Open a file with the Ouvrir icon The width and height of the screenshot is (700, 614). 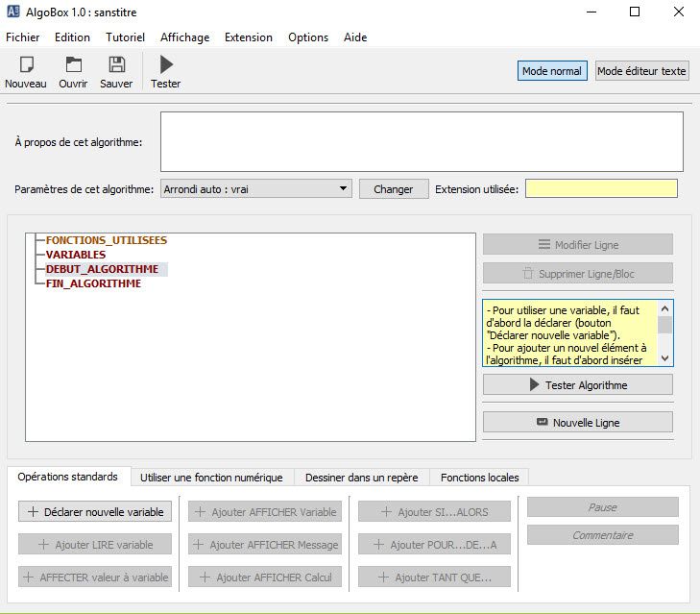click(x=73, y=72)
